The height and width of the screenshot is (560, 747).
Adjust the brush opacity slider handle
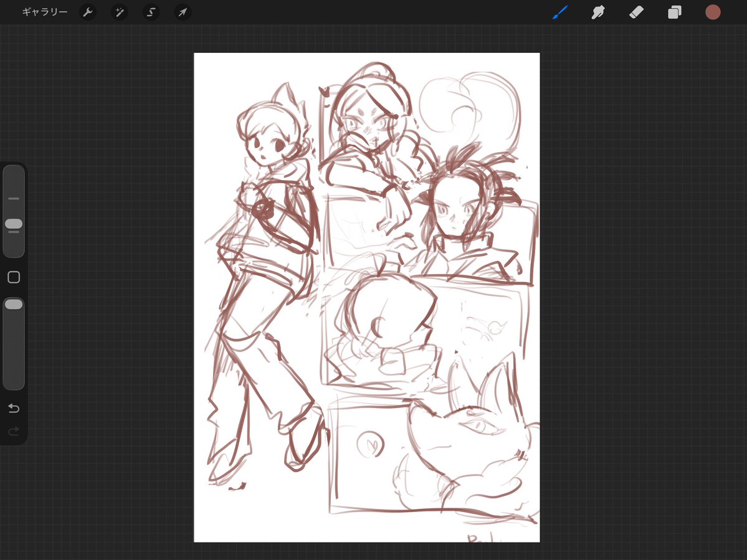pos(14,304)
